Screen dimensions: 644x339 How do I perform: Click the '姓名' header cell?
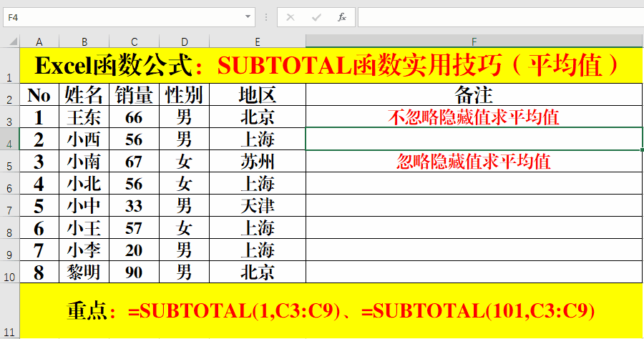84,94
